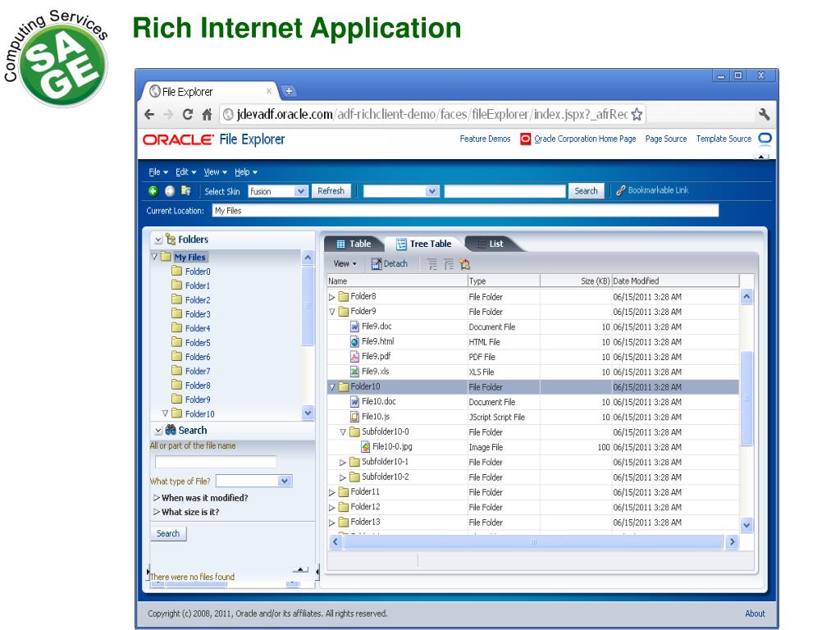
Task: Click the File10-0.jpg image icon
Action: [x=365, y=447]
